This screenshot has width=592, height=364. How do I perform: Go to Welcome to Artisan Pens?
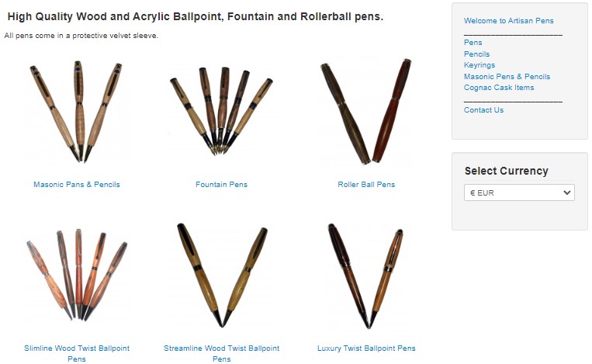tap(508, 21)
